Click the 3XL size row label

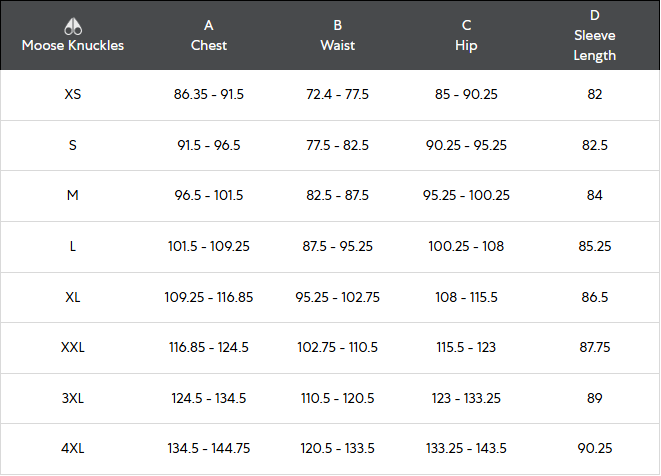pos(73,398)
